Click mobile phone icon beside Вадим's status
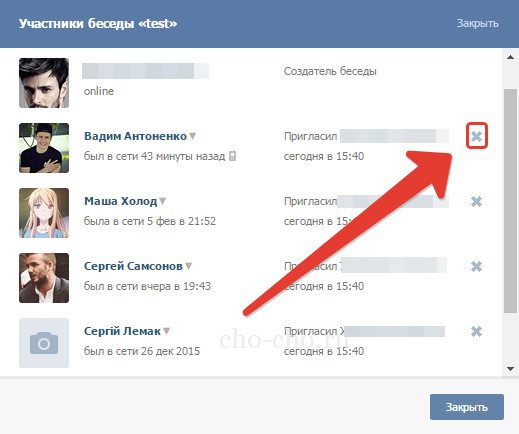519x434 pixels. point(233,156)
